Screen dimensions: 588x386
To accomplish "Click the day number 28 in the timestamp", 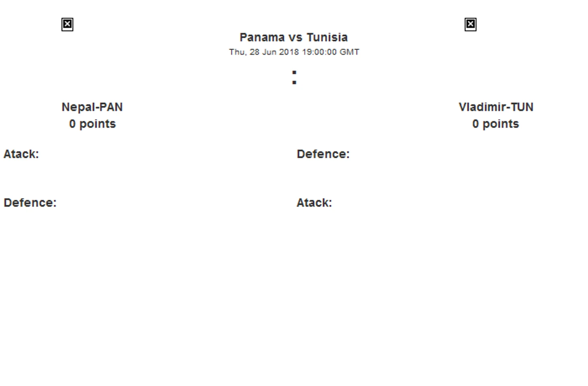I will 255,52.
